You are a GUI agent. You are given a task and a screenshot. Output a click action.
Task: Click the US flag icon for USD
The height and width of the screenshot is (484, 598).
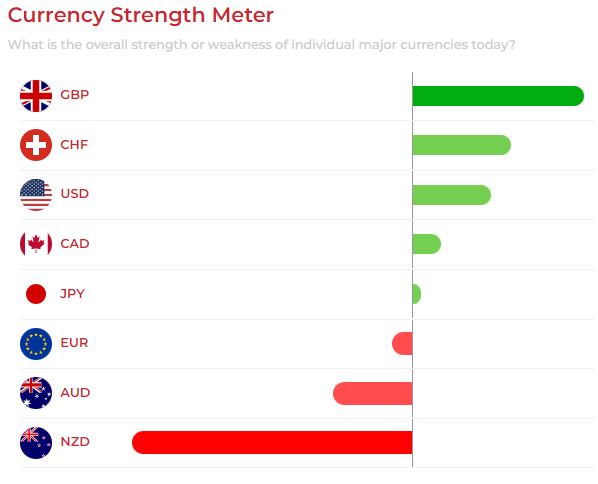point(36,195)
